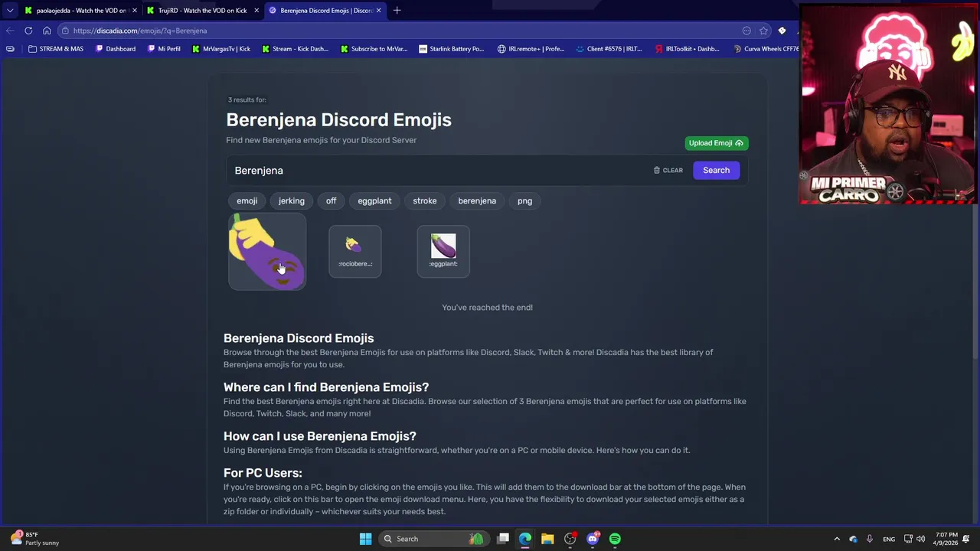Show hidden system tray icons chevron
The image size is (980, 551).
(x=837, y=539)
